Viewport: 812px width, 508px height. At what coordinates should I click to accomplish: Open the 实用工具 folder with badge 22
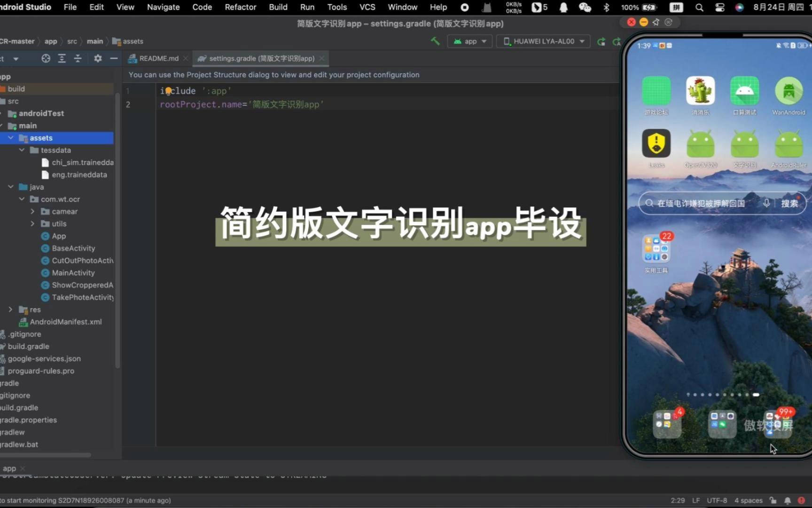[x=656, y=249]
